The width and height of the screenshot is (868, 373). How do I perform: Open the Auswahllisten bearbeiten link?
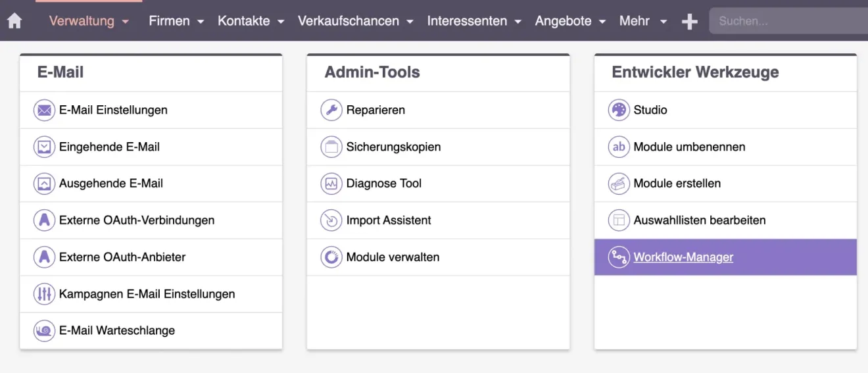pyautogui.click(x=700, y=220)
